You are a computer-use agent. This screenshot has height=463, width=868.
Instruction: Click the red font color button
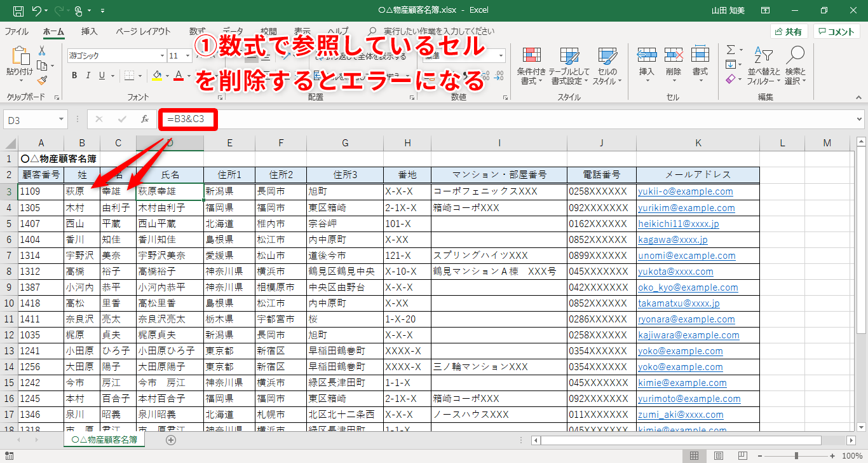click(179, 76)
